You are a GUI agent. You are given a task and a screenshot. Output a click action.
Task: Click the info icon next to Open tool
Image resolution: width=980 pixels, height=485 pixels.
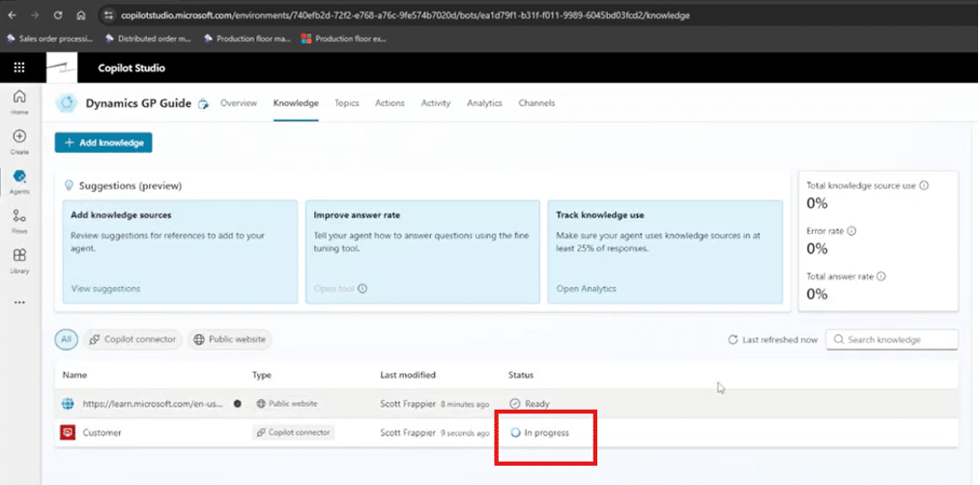click(x=362, y=289)
